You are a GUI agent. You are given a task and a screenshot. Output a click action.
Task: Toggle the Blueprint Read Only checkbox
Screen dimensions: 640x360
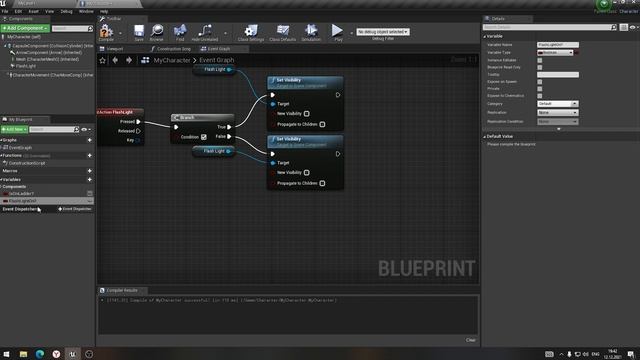pos(540,67)
